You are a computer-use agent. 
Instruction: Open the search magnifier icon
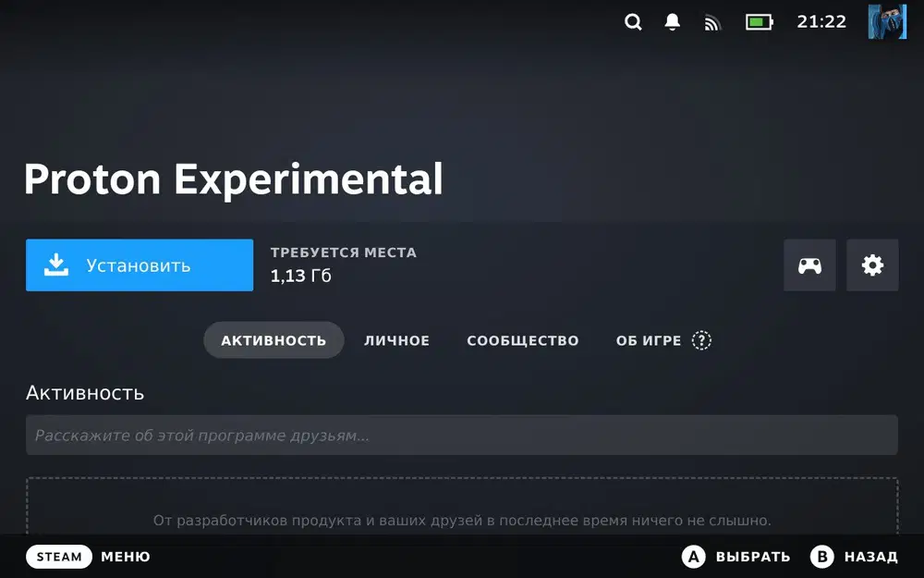coord(633,22)
